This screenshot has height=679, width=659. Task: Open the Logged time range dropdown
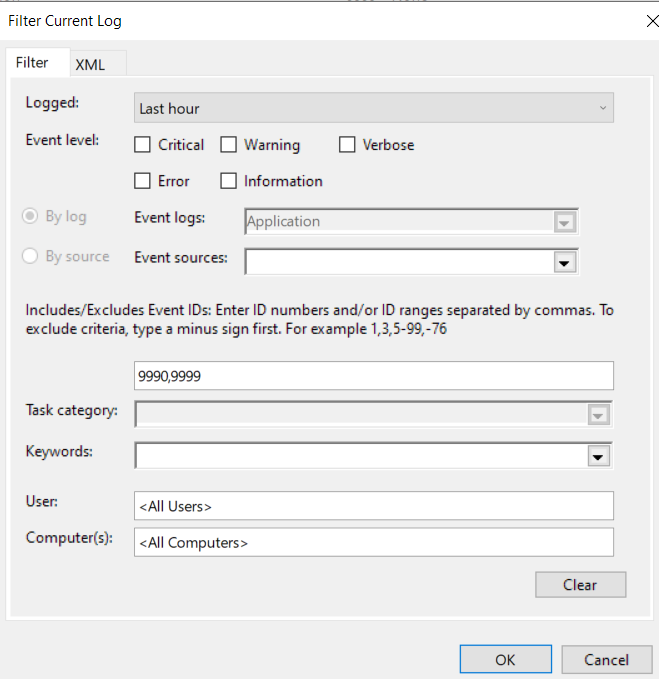(374, 108)
